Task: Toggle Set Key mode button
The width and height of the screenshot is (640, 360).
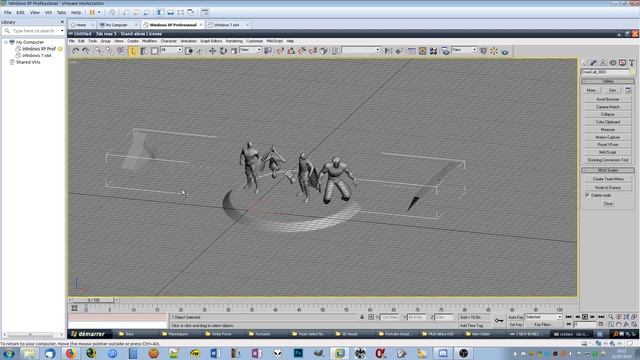Action: (516, 324)
